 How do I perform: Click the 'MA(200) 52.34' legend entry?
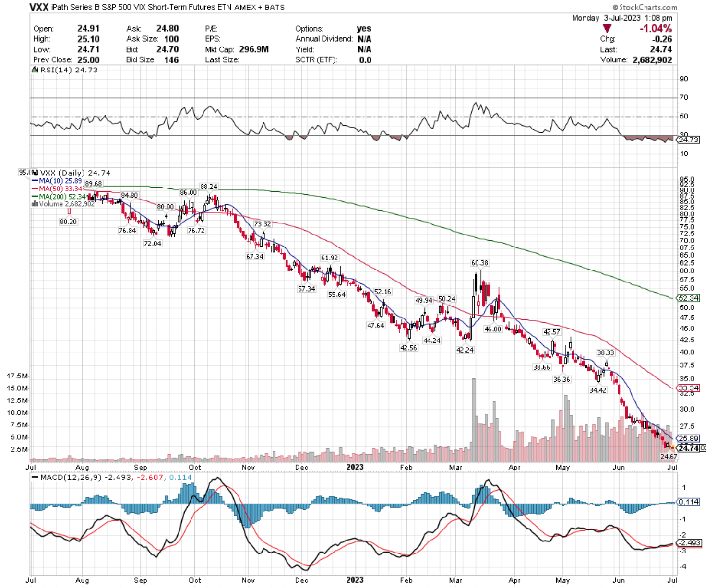click(62, 197)
